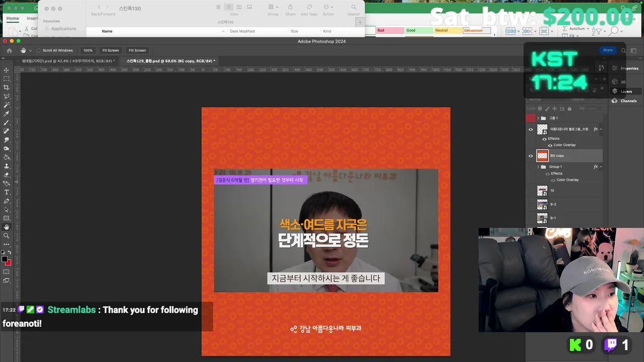This screenshot has width=644, height=362.
Task: Select the Rectangle shape tool
Action: [7, 218]
